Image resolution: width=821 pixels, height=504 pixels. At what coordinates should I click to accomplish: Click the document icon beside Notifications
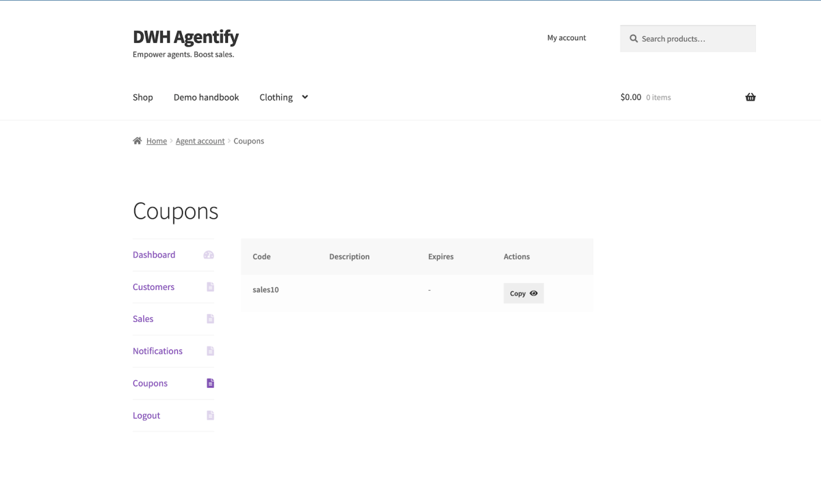[x=210, y=352]
